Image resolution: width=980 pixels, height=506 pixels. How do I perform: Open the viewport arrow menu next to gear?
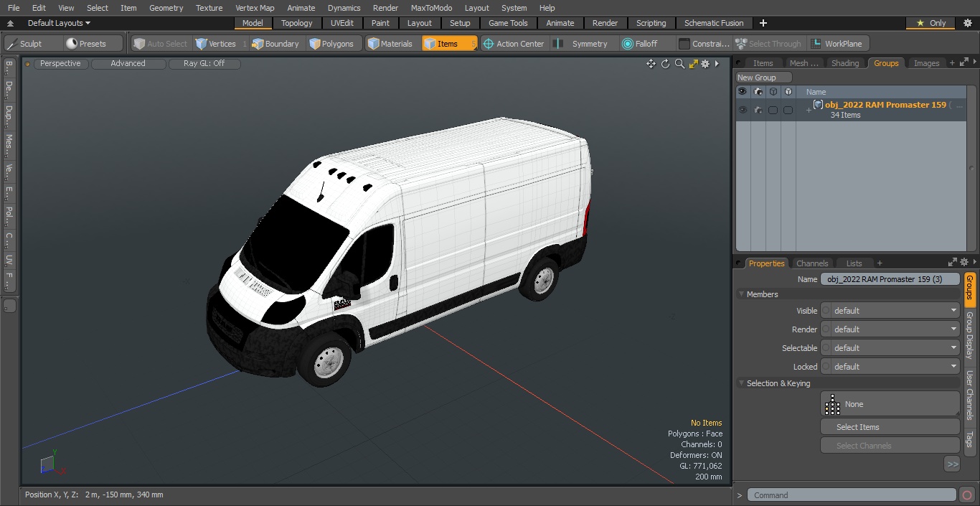point(717,64)
